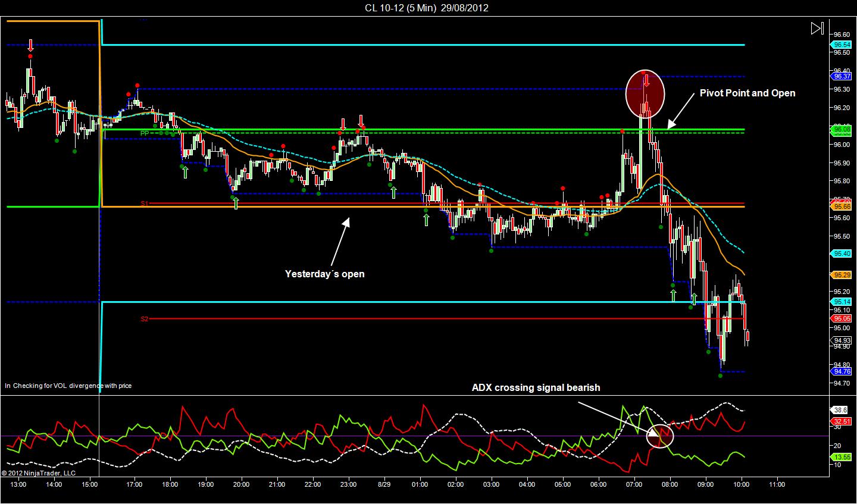
Task: Select the 'Pivot Point and Open' text label
Action: coord(747,93)
